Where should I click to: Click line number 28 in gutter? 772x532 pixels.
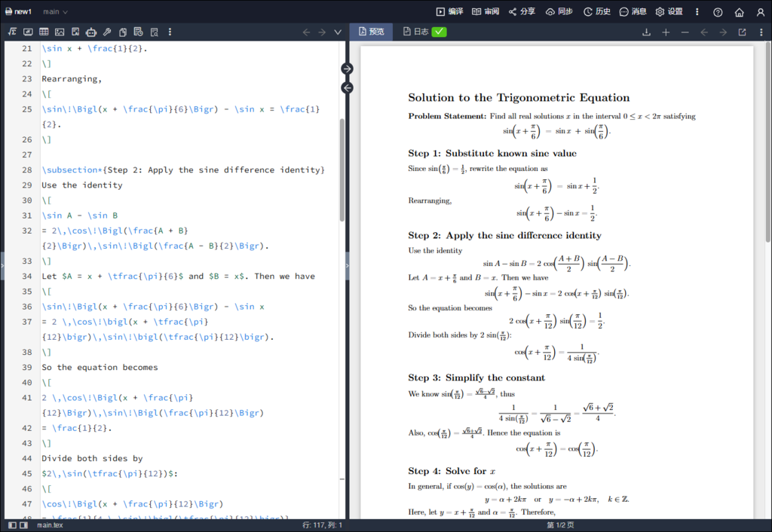pos(26,170)
